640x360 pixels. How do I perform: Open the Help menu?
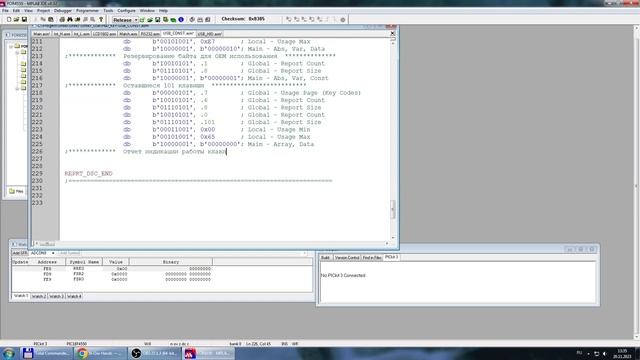click(x=163, y=11)
